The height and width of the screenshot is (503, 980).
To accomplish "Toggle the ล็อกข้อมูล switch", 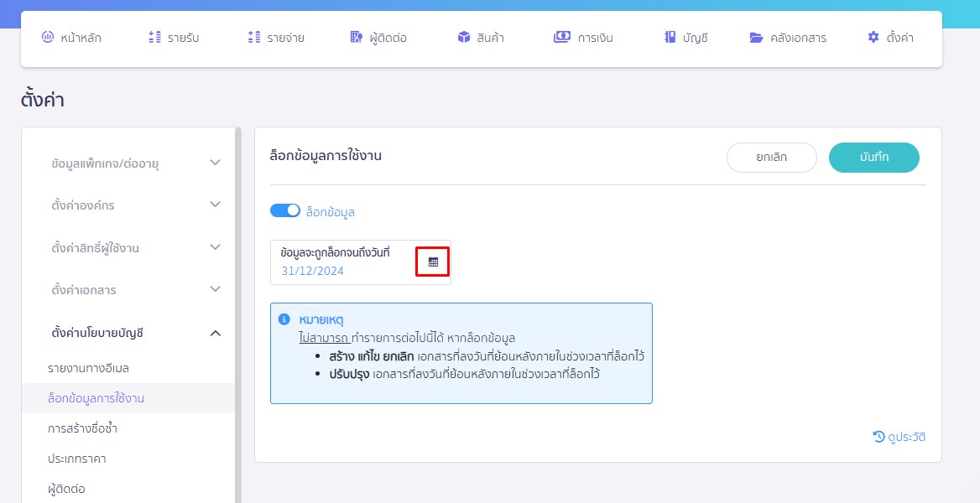I will pos(285,211).
